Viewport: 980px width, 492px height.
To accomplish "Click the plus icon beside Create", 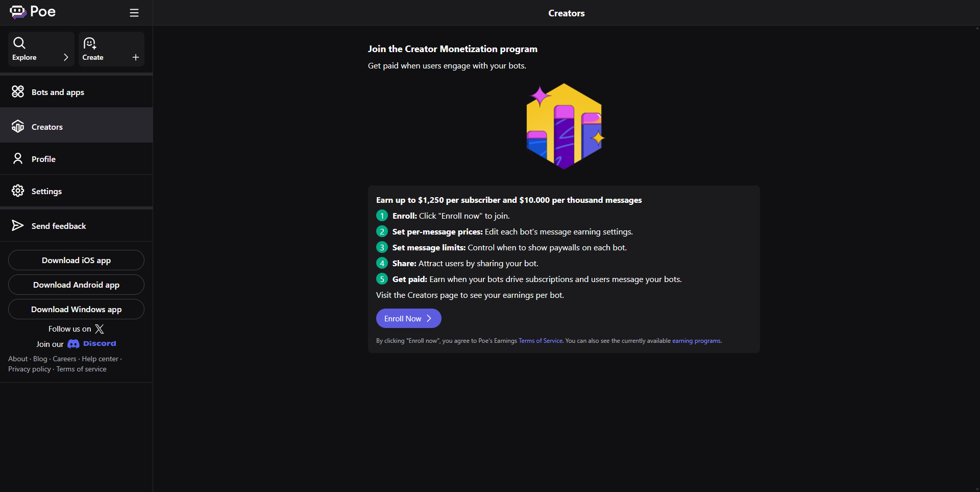I will pos(136,57).
